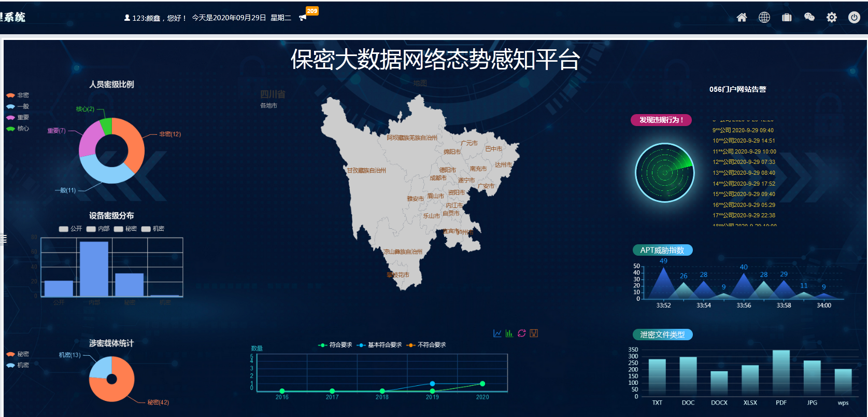Toggle 内部 legend in device distribution chart
Image resolution: width=868 pixels, height=417 pixels.
(x=98, y=229)
